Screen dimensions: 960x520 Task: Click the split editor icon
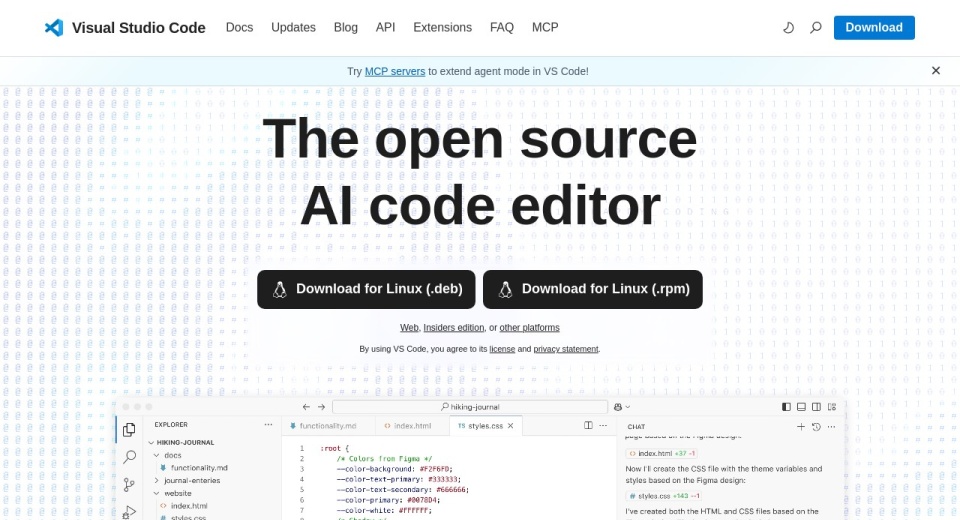(588, 426)
